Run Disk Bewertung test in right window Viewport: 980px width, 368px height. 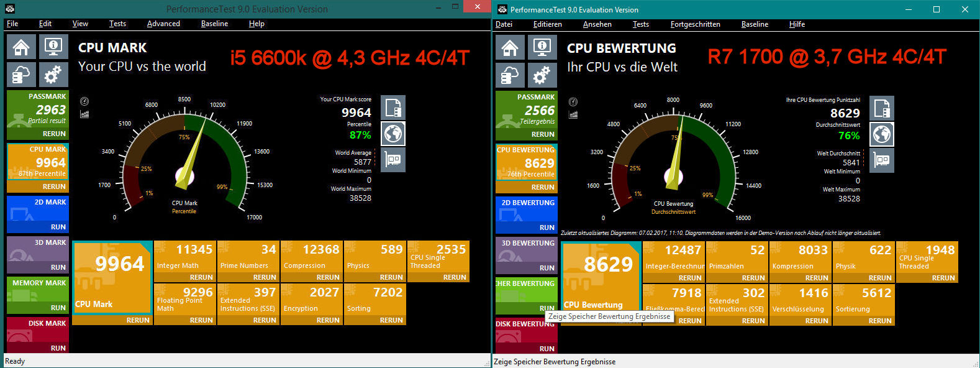click(x=547, y=349)
